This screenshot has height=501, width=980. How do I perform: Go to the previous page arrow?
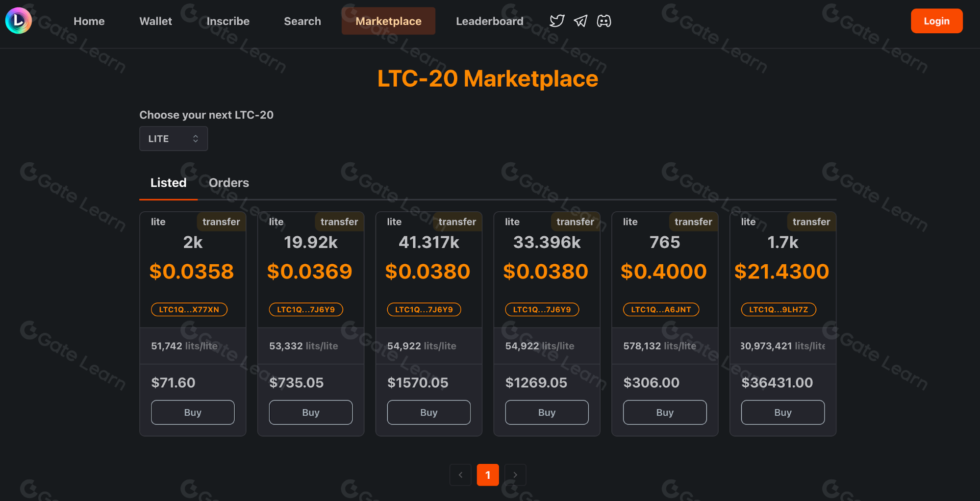460,475
